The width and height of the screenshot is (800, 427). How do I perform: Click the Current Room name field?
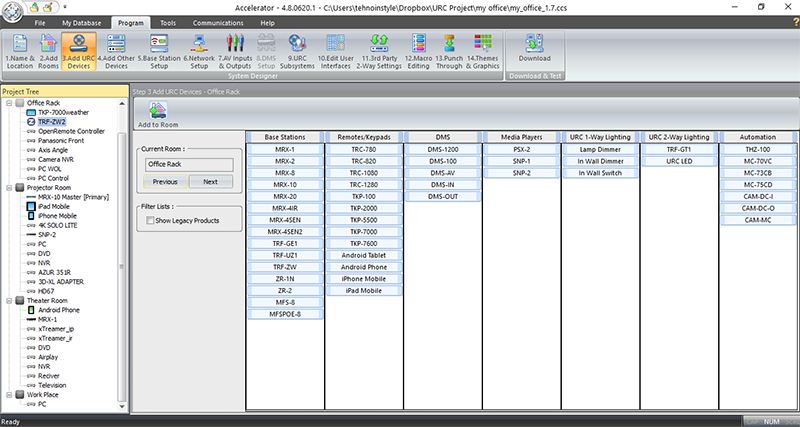(x=188, y=163)
